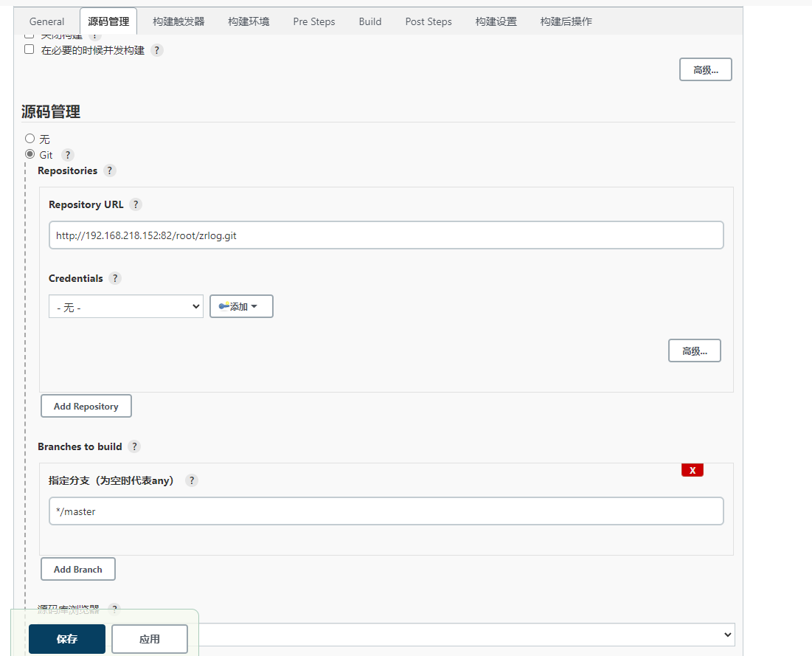Viewport: 812px width, 656px height.
Task: Open the Credentials dropdown showing - 无 -
Action: pyautogui.click(x=126, y=306)
